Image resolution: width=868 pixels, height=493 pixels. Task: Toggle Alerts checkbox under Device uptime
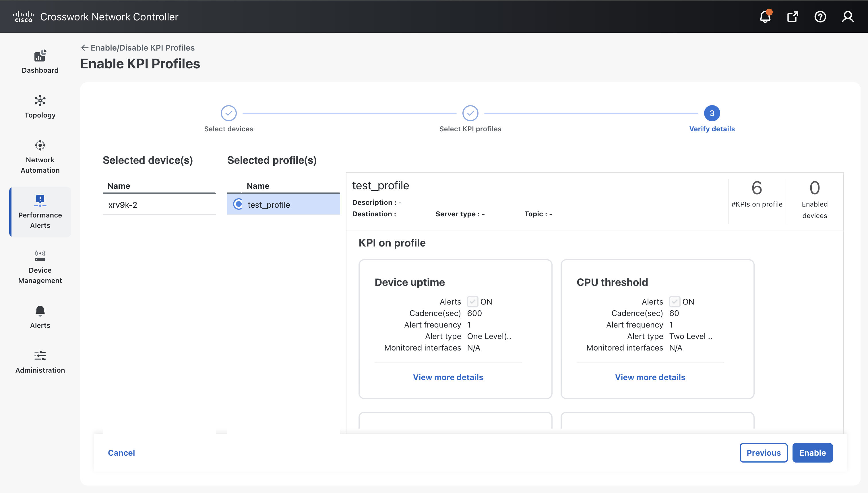[x=472, y=301]
